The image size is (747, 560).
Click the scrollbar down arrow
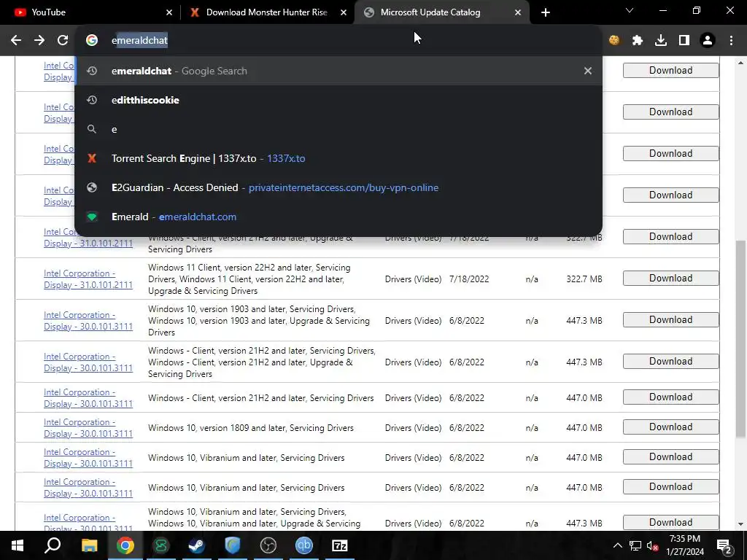[x=740, y=524]
